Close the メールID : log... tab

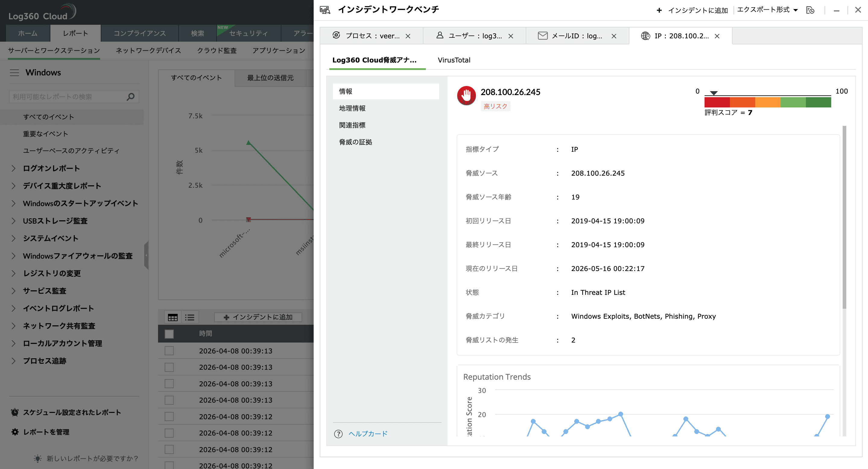(x=614, y=36)
